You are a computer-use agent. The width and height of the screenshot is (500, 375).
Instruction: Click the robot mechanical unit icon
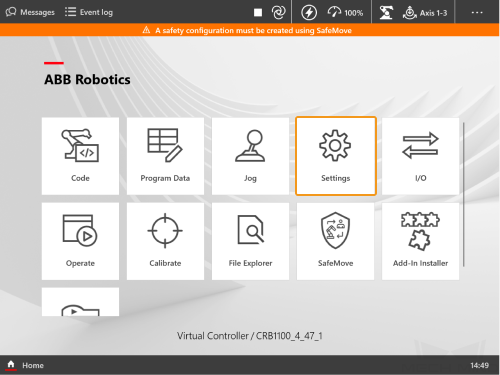pyautogui.click(x=386, y=13)
